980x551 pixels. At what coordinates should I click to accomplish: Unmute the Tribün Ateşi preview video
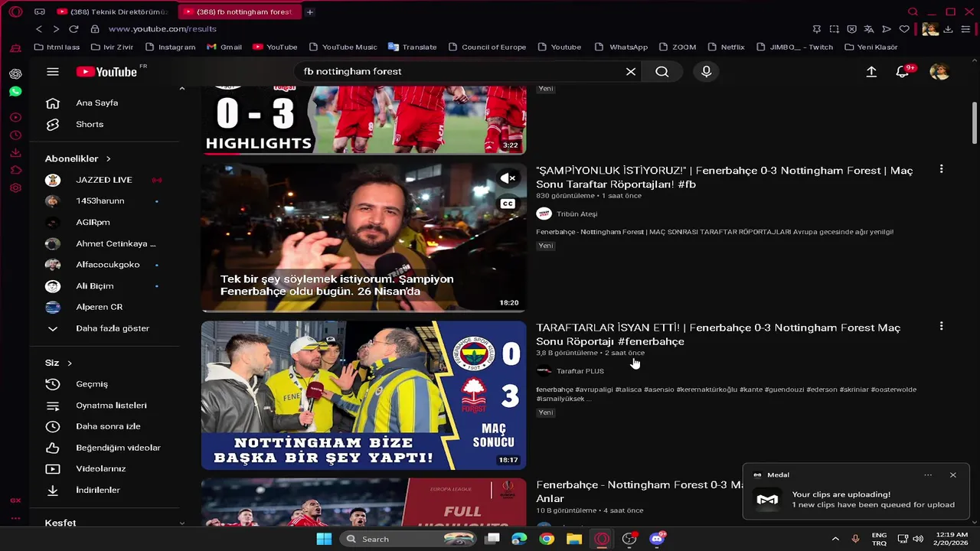point(508,178)
